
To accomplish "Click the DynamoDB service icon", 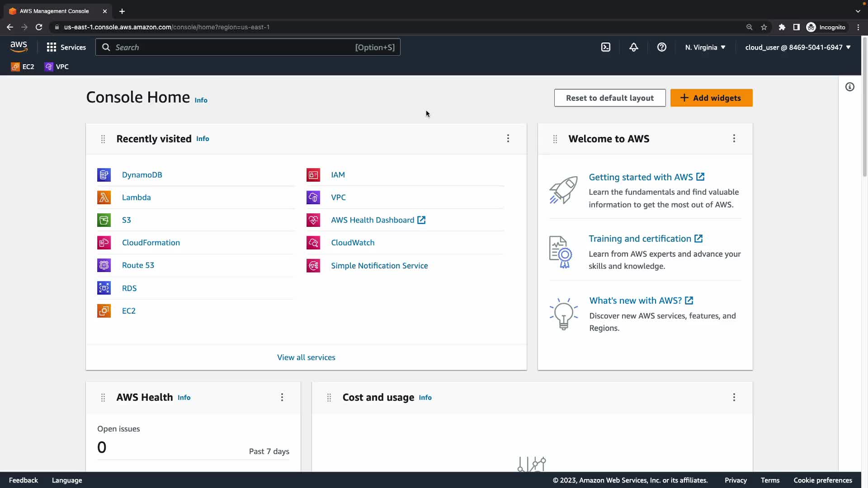I will click(x=104, y=175).
